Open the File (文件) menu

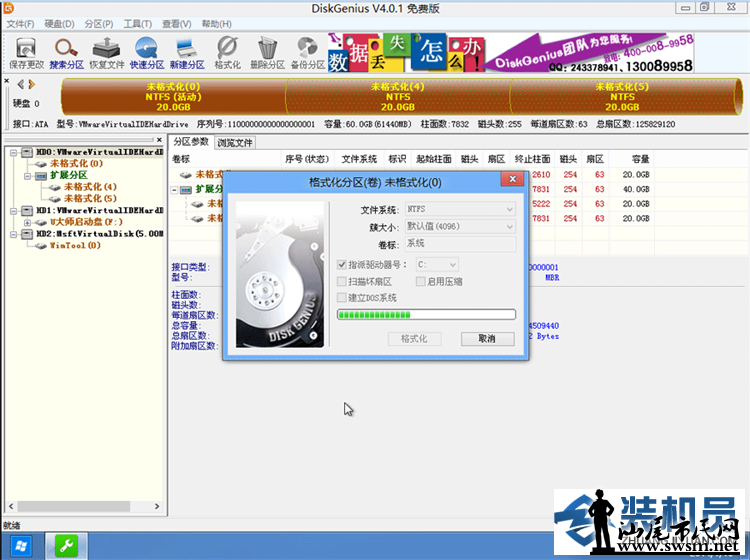click(20, 24)
